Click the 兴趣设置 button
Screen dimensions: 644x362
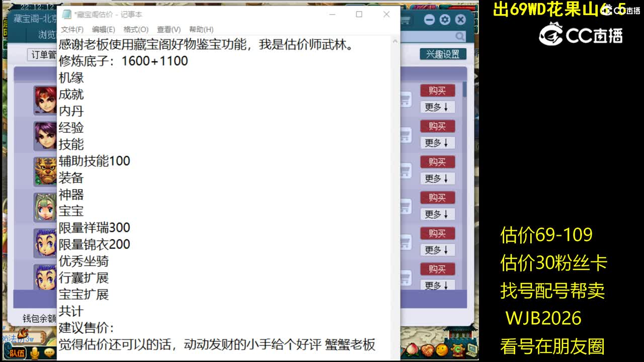[x=443, y=54]
